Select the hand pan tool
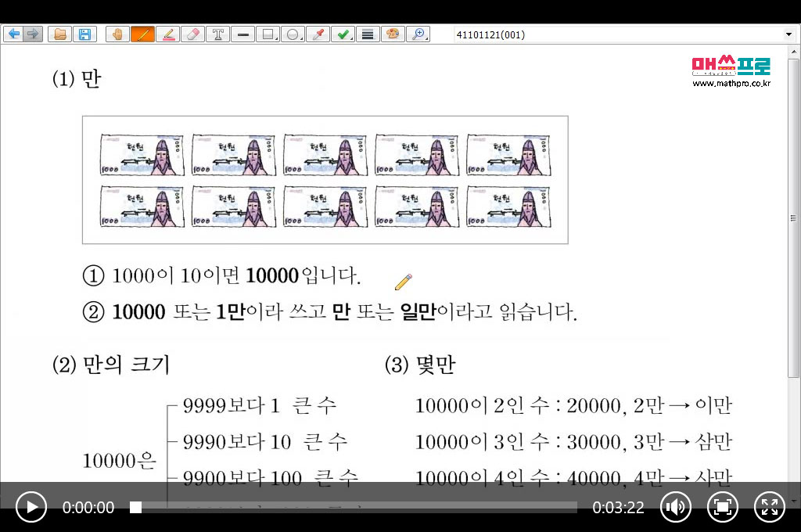 117,34
